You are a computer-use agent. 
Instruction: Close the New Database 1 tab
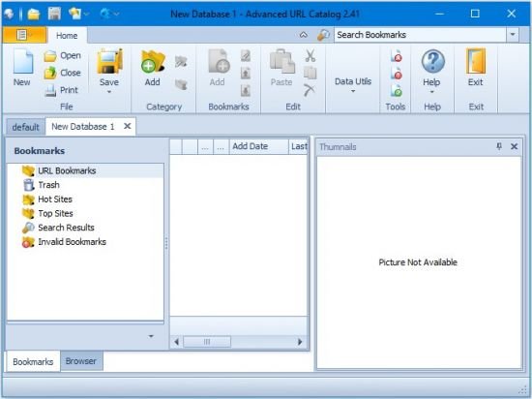[128, 126]
